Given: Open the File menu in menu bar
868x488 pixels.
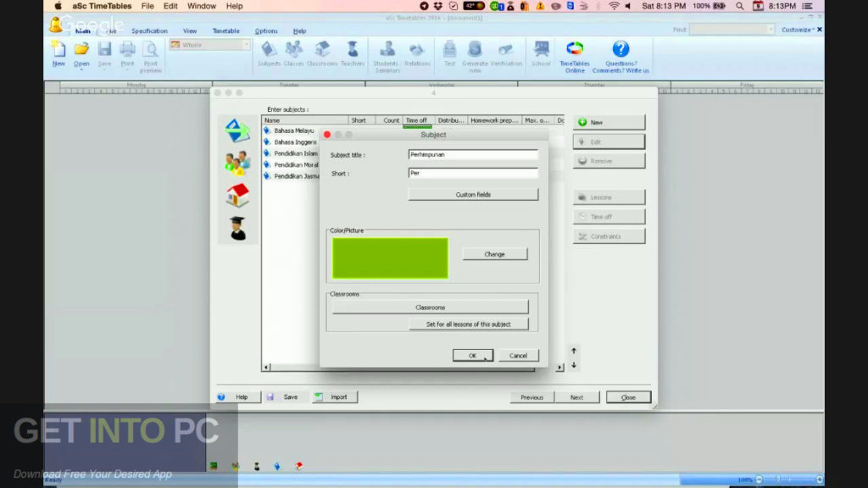Looking at the screenshot, I should tap(147, 6).
